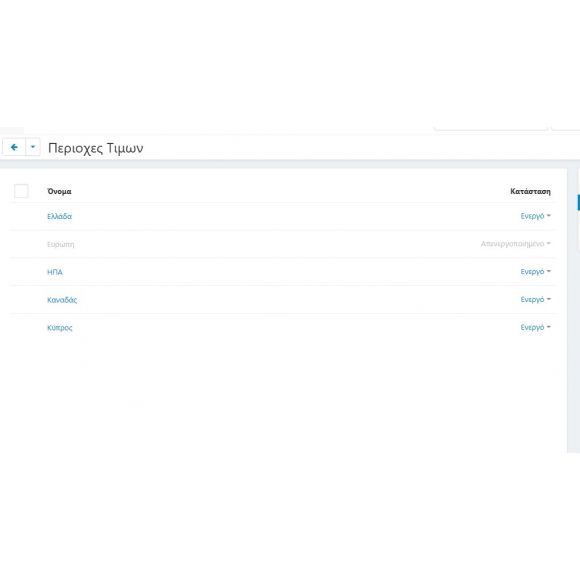Sort the table by the Όνομα column
Viewport: 580px width, 580px height.
(x=59, y=191)
